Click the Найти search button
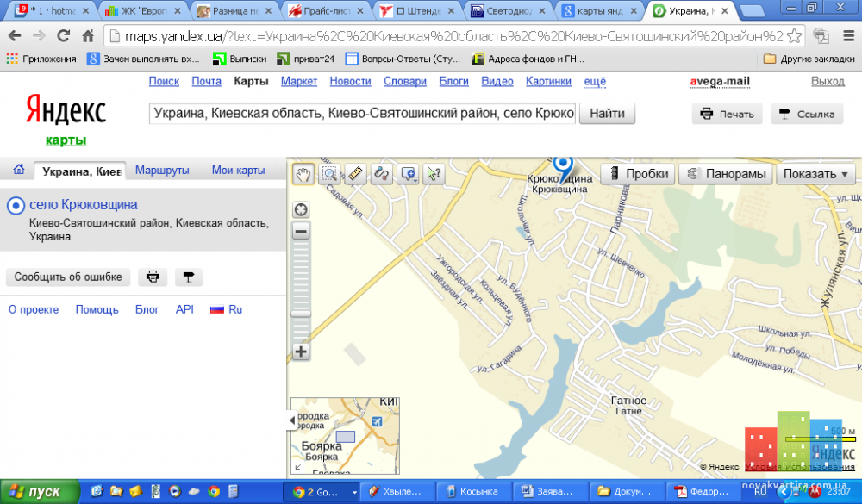 [608, 114]
